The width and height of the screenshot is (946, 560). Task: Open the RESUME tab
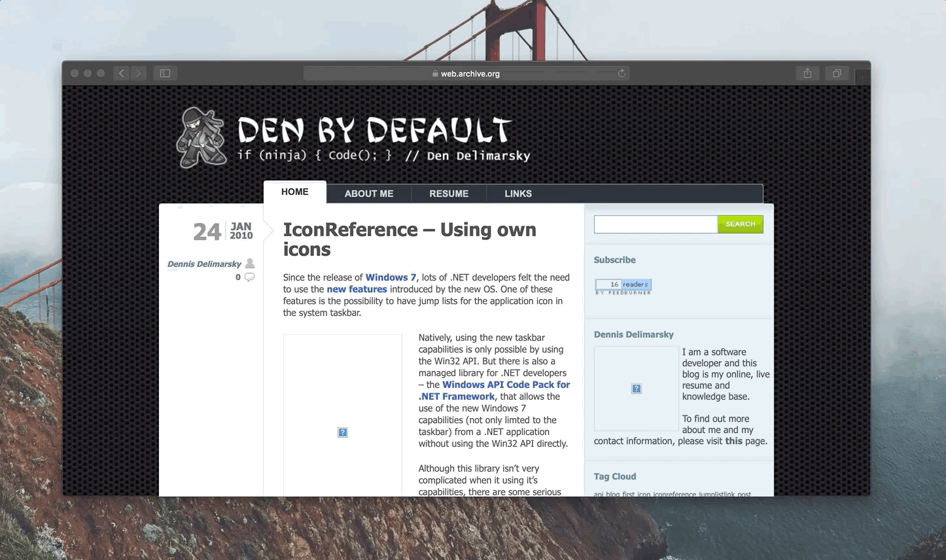coord(449,194)
